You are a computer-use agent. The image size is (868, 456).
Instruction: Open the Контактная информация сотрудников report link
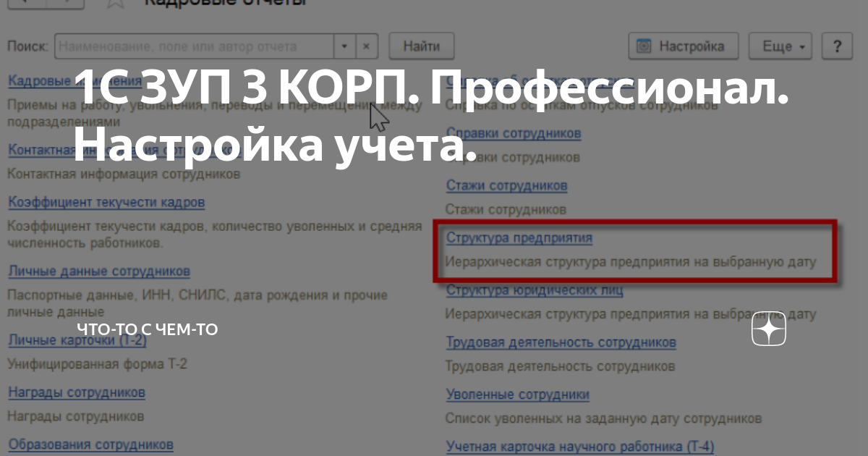point(124,150)
